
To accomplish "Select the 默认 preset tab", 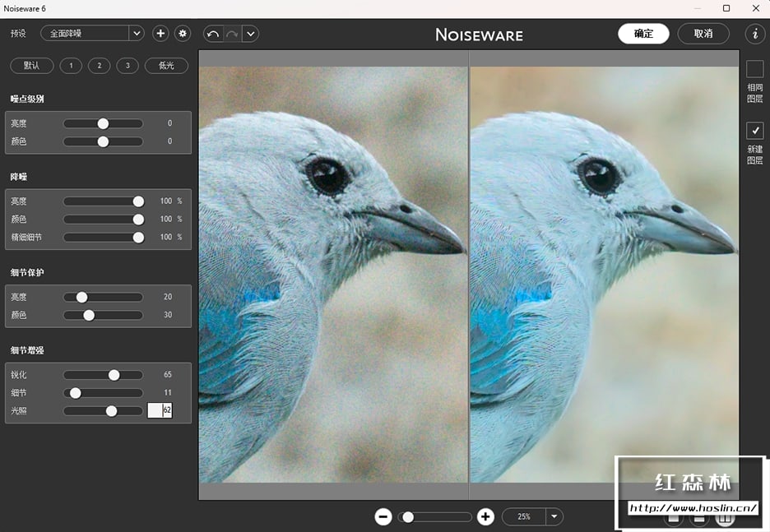I will [32, 66].
